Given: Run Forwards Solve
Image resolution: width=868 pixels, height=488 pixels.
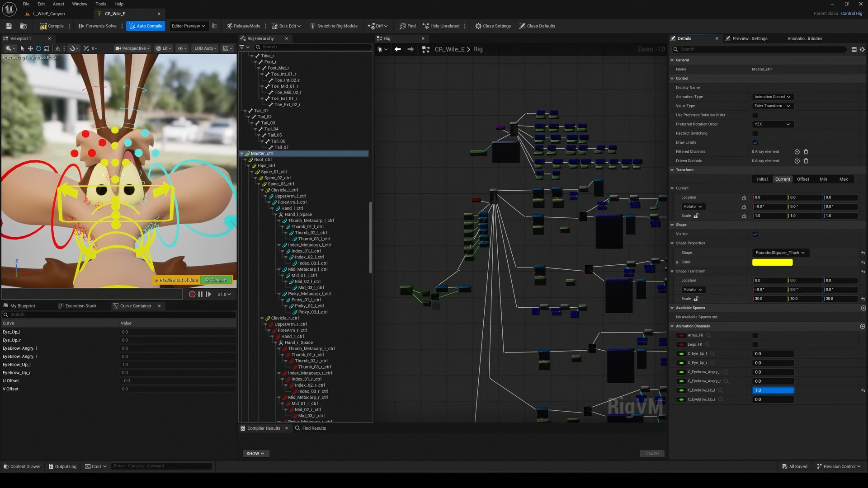Looking at the screenshot, I should click(x=98, y=26).
